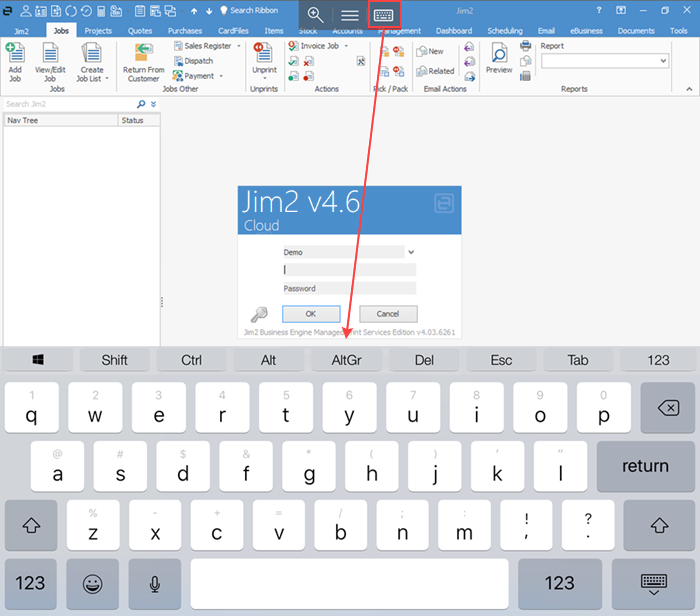Click the red X action icon
This screenshot has width=700, height=616.
point(308,61)
